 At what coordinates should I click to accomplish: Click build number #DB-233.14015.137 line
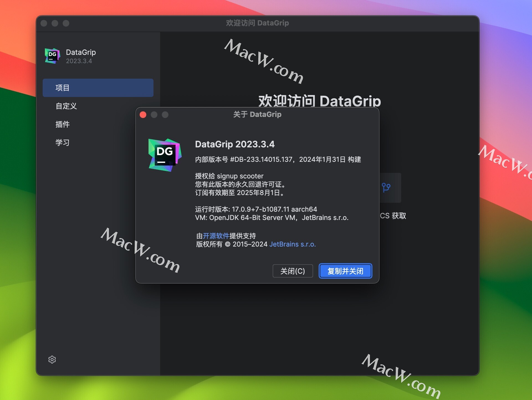[x=278, y=160]
